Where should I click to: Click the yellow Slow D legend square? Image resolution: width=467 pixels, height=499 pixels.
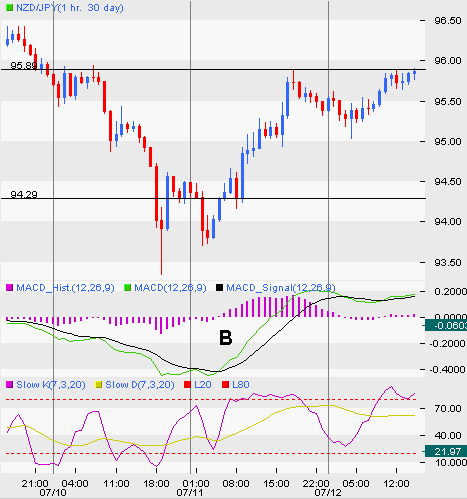[99, 385]
